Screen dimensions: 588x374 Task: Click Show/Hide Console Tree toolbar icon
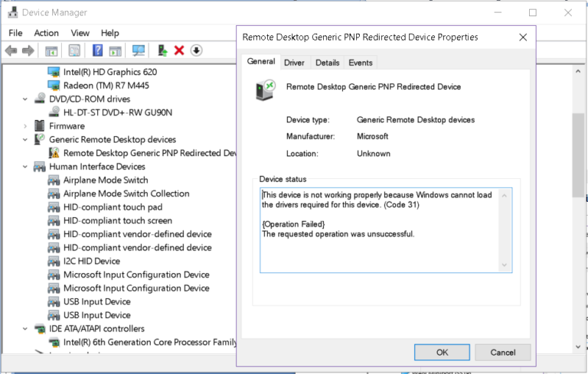coord(51,50)
